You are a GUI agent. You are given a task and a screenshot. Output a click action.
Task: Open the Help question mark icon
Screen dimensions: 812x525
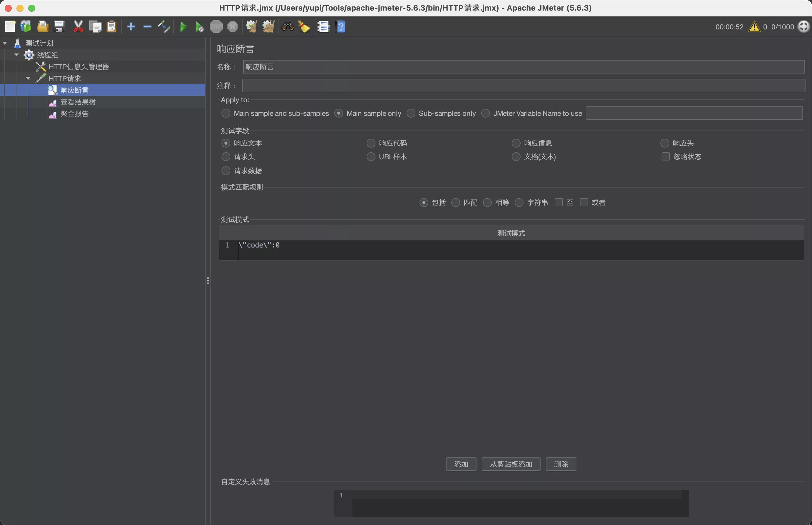pyautogui.click(x=340, y=26)
